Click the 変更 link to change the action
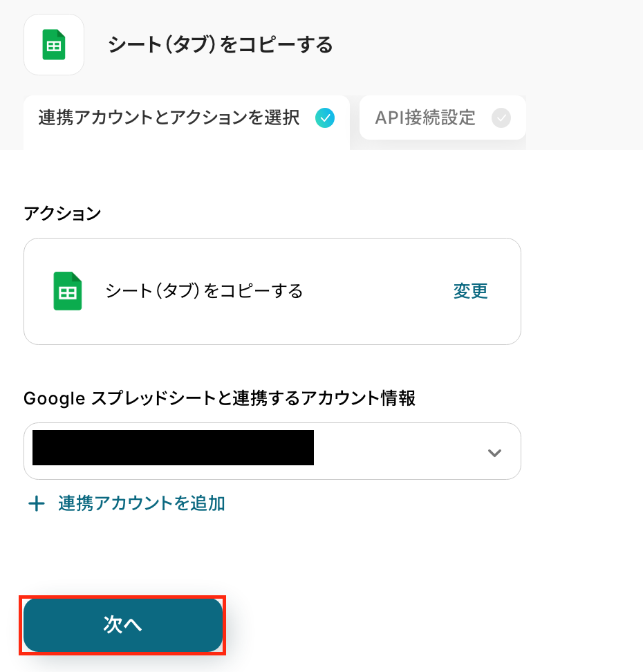Viewport: 643px width, 672px height. pyautogui.click(x=470, y=291)
